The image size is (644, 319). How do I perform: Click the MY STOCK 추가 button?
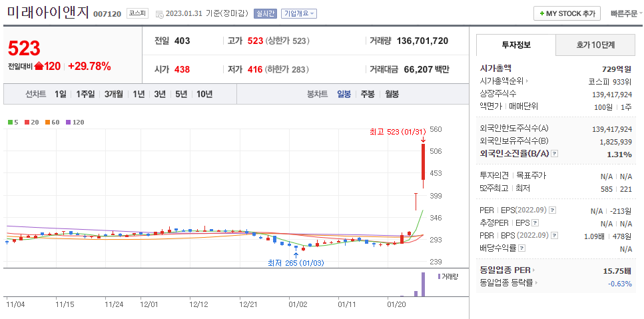[567, 13]
